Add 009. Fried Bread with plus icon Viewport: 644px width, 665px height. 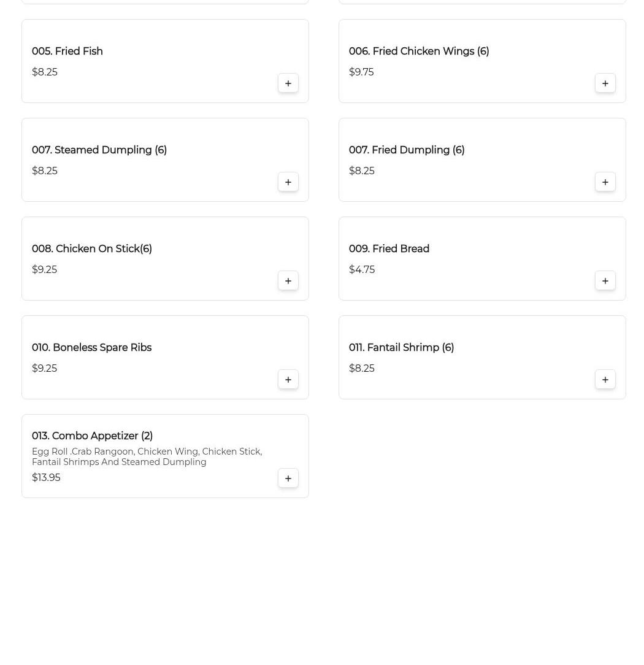tap(605, 281)
